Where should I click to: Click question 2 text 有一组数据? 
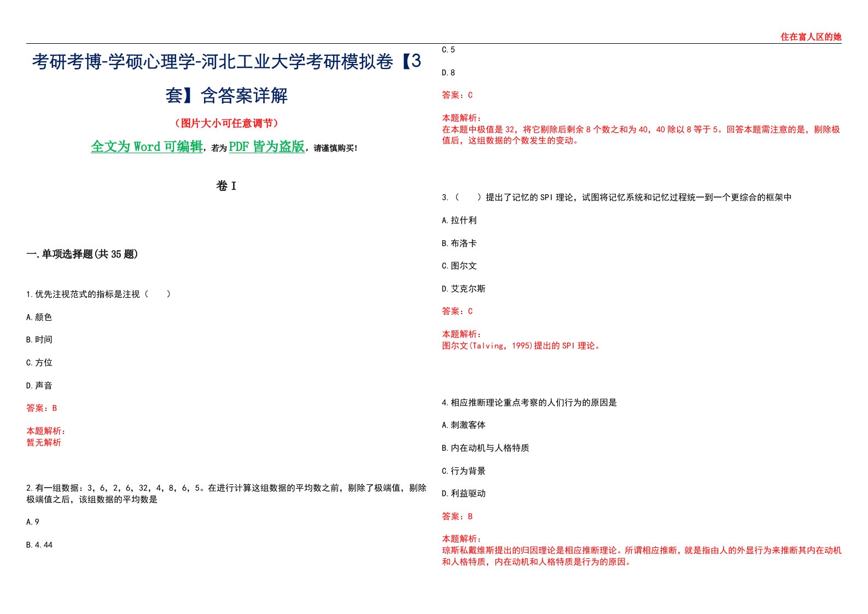tap(226, 494)
